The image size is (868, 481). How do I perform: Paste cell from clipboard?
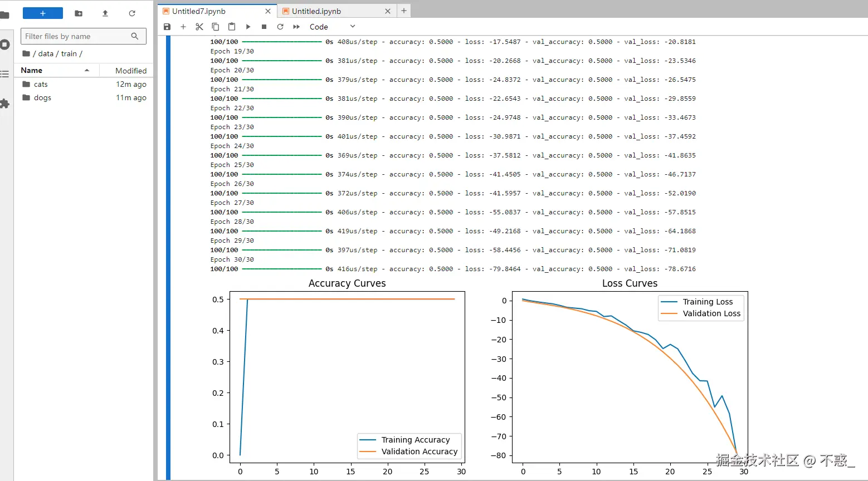(232, 27)
